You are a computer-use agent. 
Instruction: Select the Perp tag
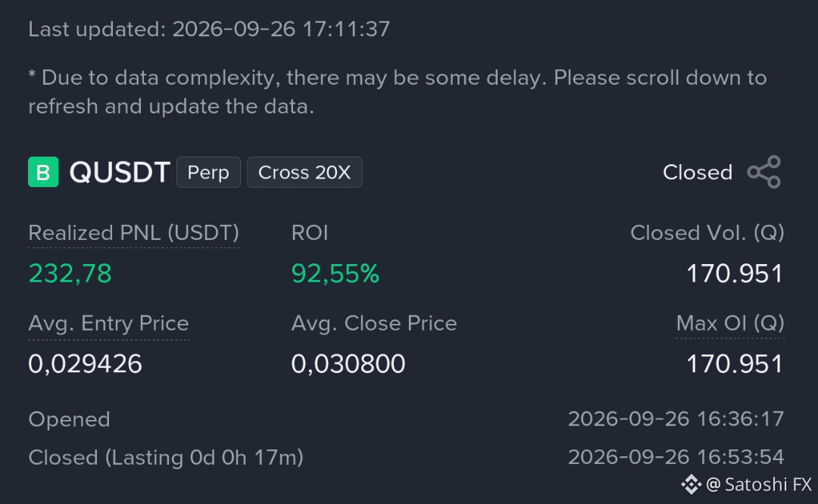click(x=208, y=172)
